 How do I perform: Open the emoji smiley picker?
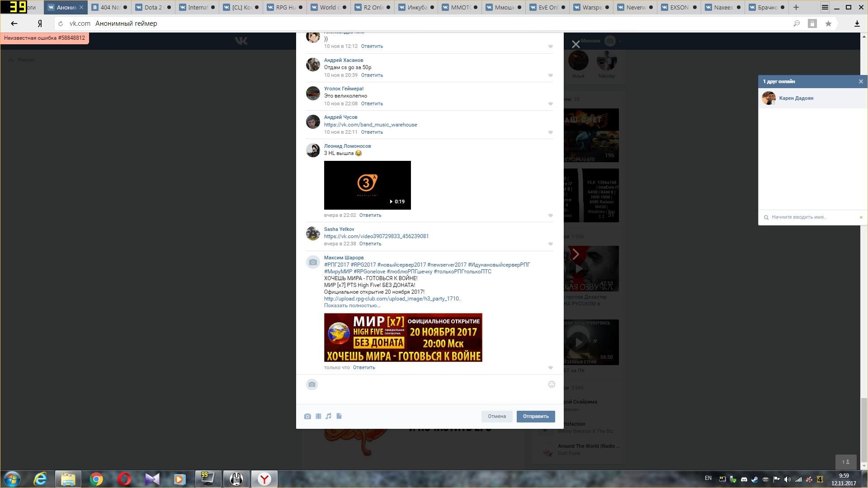pyautogui.click(x=552, y=385)
